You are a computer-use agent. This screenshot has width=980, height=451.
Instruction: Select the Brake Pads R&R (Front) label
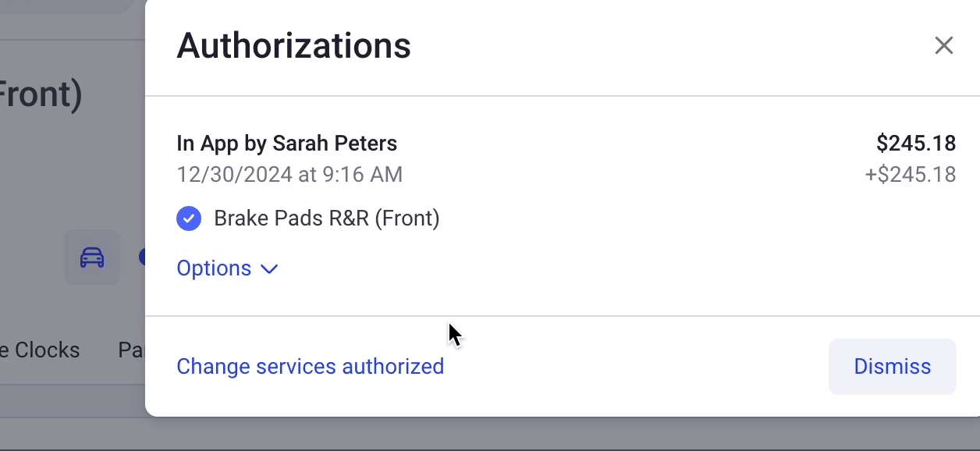pos(327,218)
